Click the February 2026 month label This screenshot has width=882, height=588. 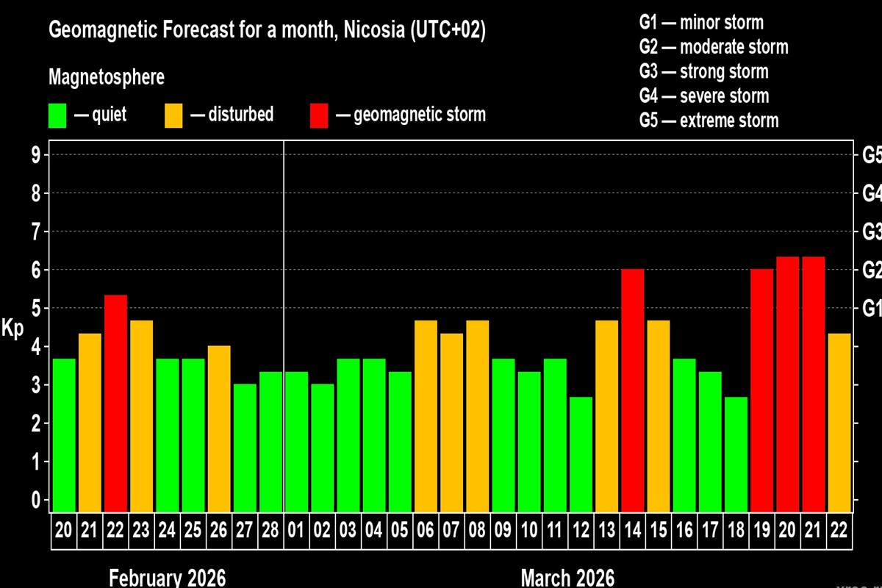click(167, 576)
